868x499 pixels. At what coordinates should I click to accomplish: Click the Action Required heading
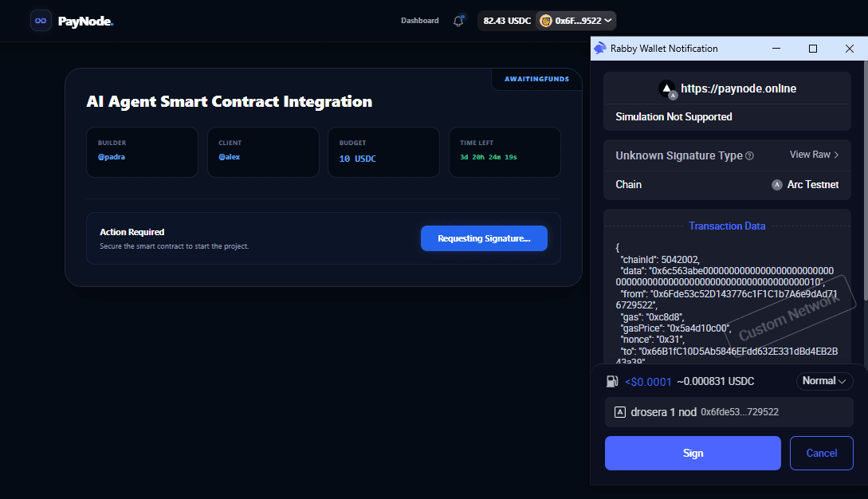(132, 232)
